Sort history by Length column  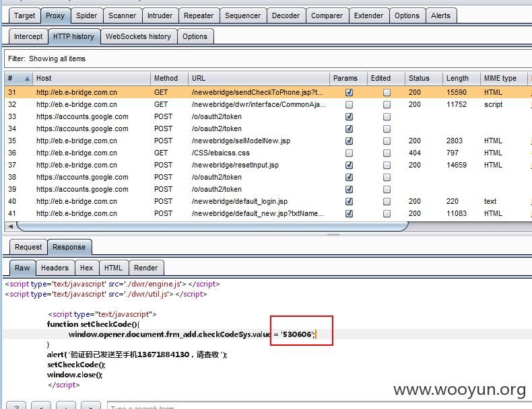pos(461,78)
